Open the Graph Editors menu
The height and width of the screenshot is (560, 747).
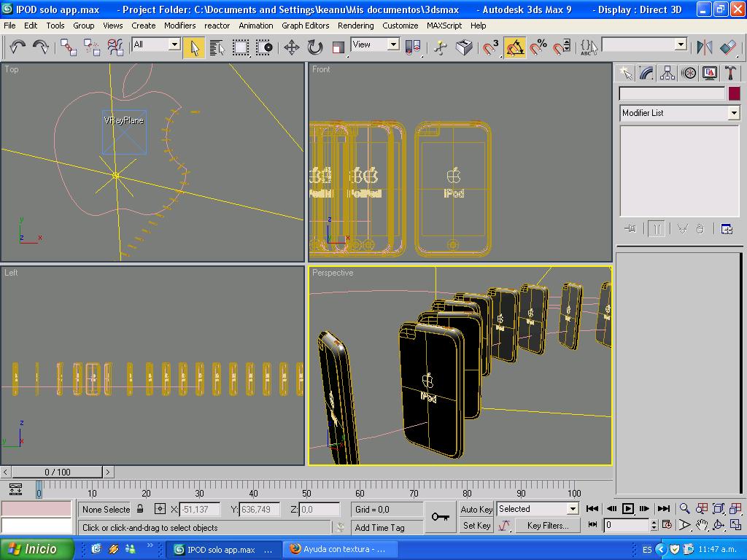click(x=306, y=26)
